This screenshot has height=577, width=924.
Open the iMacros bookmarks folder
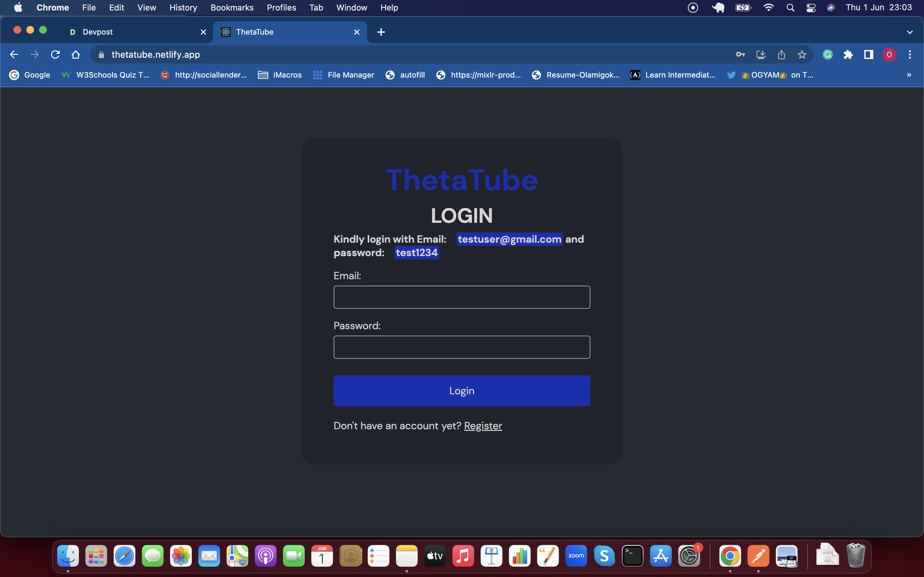(280, 75)
